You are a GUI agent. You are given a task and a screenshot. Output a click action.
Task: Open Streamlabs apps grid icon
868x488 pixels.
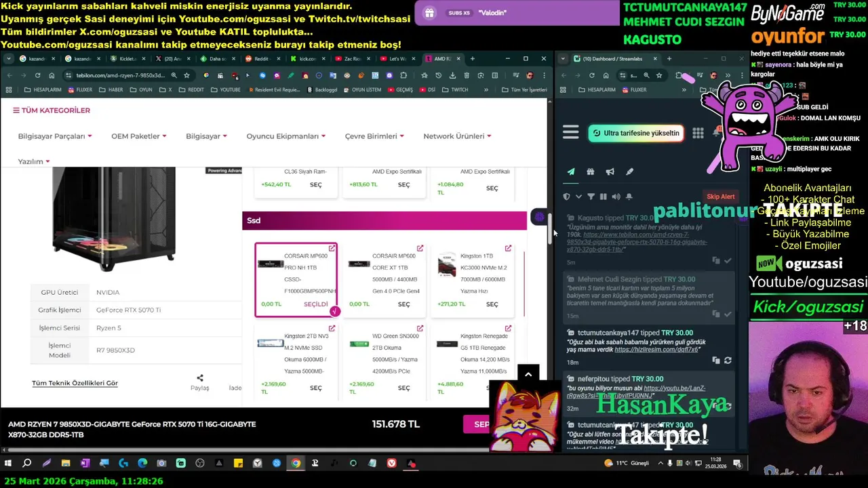[x=698, y=133]
